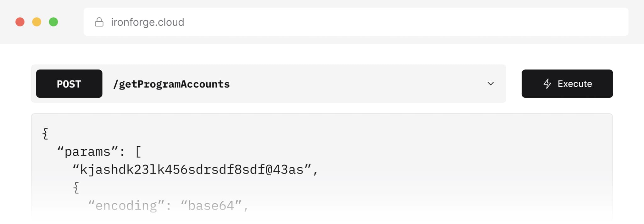The image size is (644, 224).
Task: Click the opening curly brace of the body
Action: (x=45, y=134)
